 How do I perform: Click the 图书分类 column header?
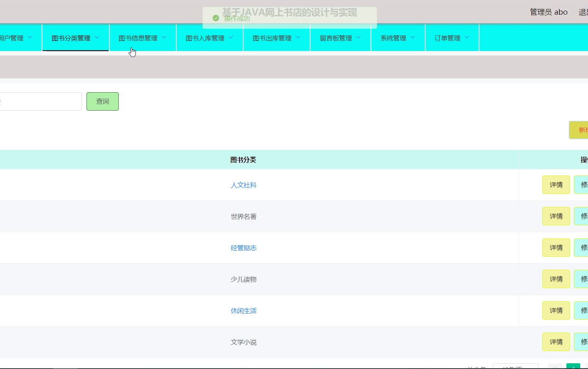click(x=243, y=160)
